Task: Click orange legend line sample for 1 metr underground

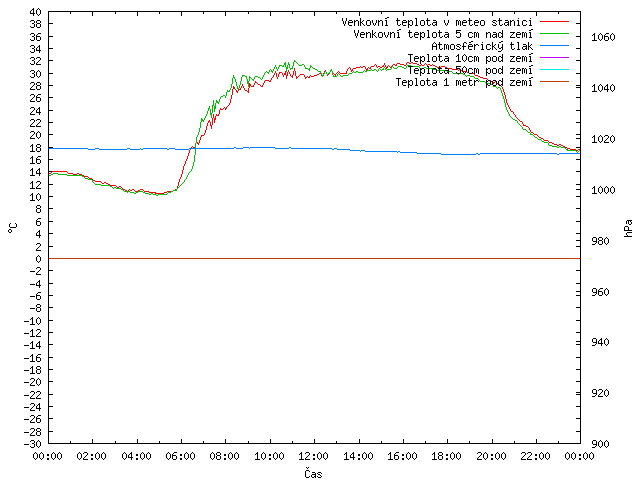Action: (554, 82)
